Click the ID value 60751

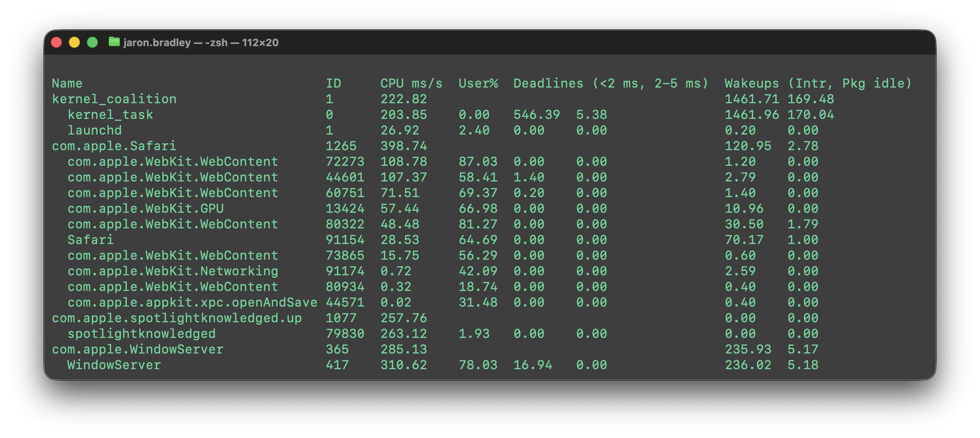coord(345,193)
